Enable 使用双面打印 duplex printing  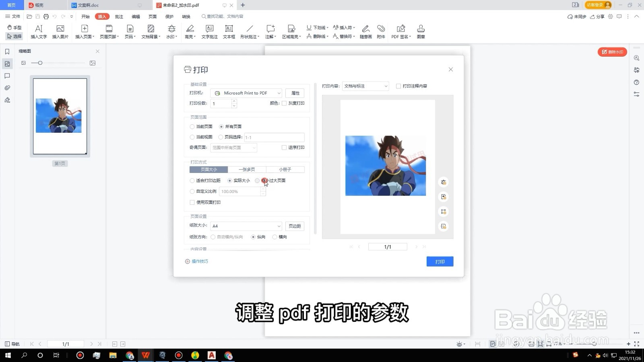coord(192,202)
